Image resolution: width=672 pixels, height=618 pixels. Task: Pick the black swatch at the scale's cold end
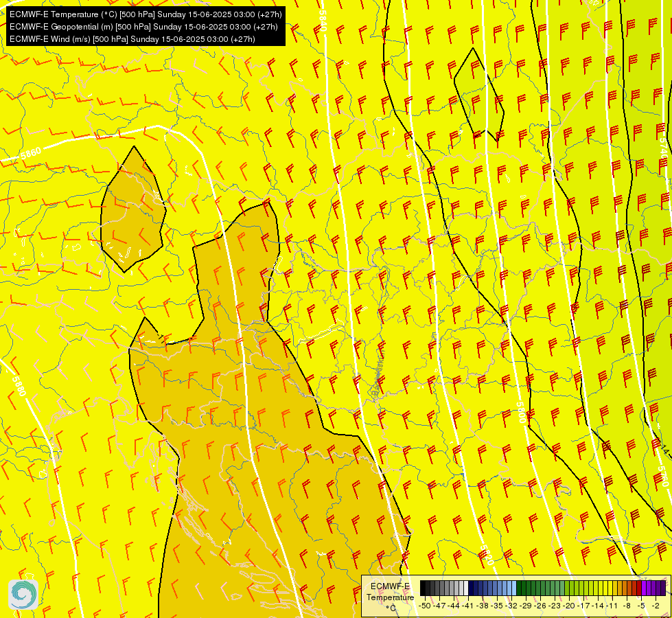click(423, 588)
